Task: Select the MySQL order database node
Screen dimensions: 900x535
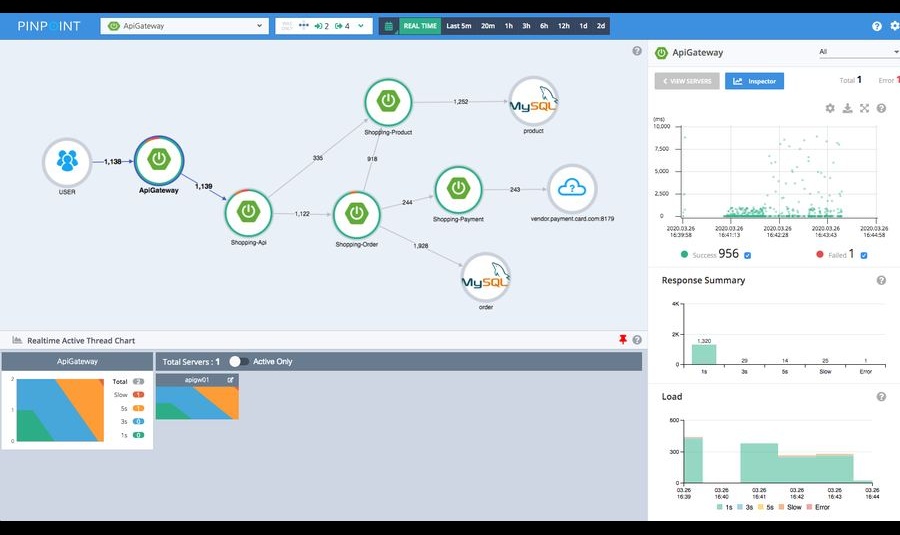Action: pos(486,278)
